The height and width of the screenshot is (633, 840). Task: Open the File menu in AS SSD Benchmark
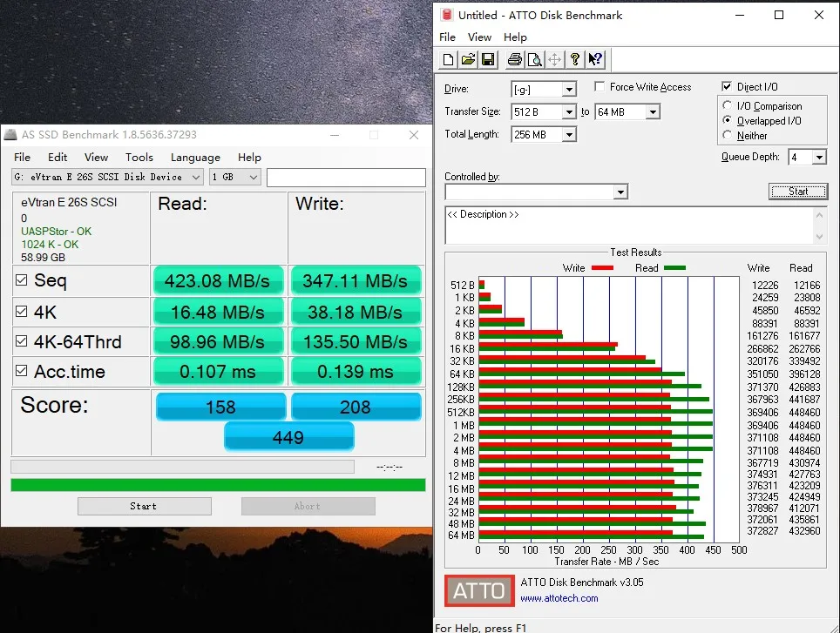coord(22,158)
